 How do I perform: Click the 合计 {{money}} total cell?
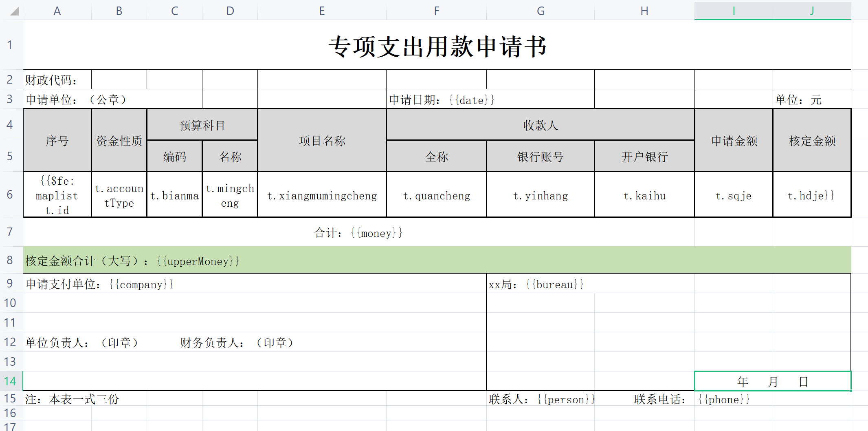[358, 232]
